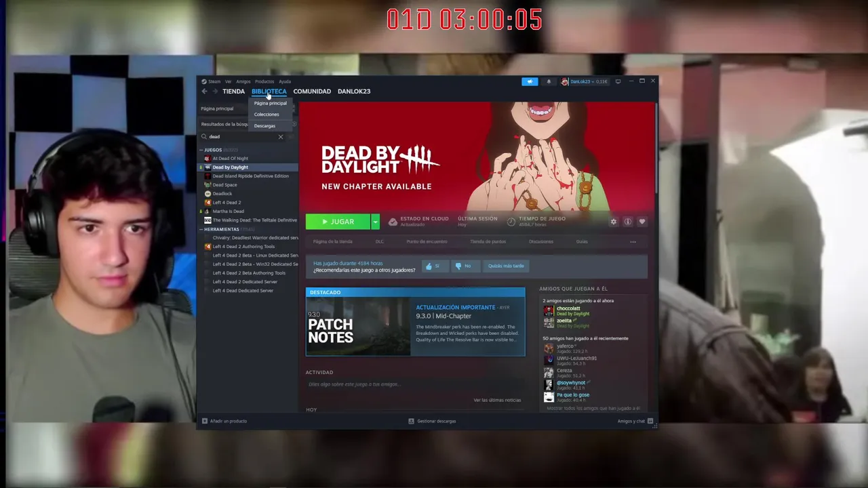
Task: Open the Productos menu
Action: 264,81
